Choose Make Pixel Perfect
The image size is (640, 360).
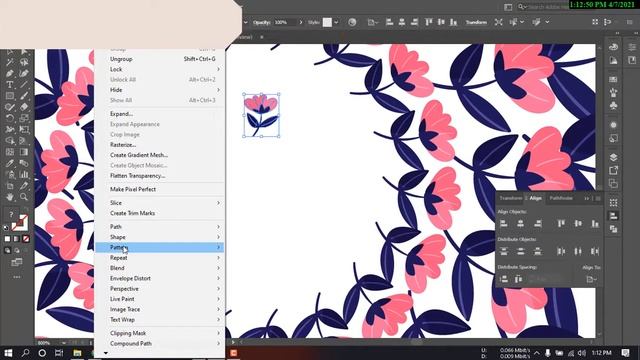tap(160, 189)
